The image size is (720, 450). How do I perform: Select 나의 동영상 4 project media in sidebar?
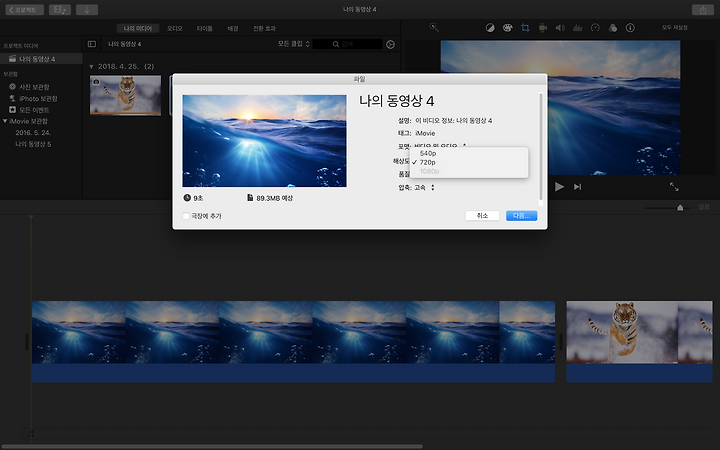(x=41, y=59)
